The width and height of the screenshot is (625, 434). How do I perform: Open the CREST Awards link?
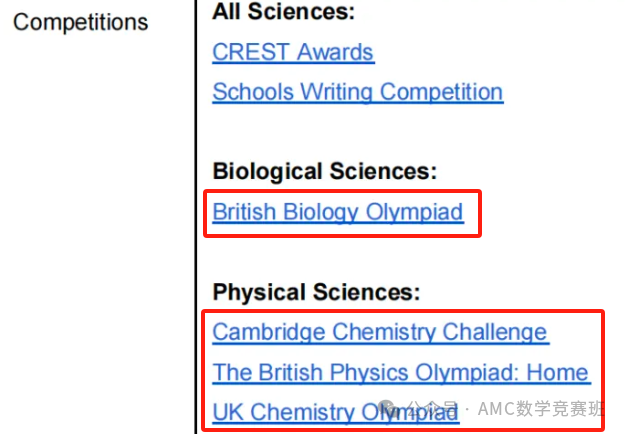pos(293,52)
